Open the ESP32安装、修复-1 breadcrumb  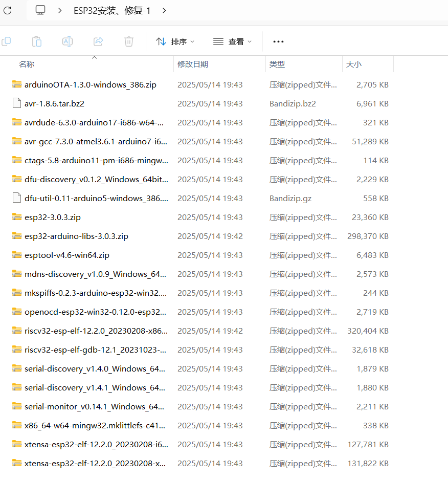[112, 11]
